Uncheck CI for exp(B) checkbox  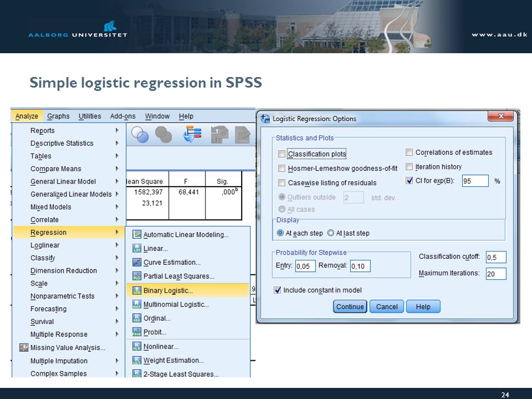click(409, 181)
